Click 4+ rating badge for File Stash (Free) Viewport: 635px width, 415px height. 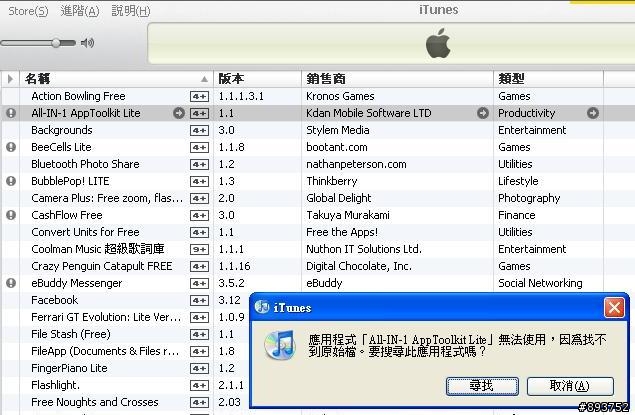click(x=200, y=334)
